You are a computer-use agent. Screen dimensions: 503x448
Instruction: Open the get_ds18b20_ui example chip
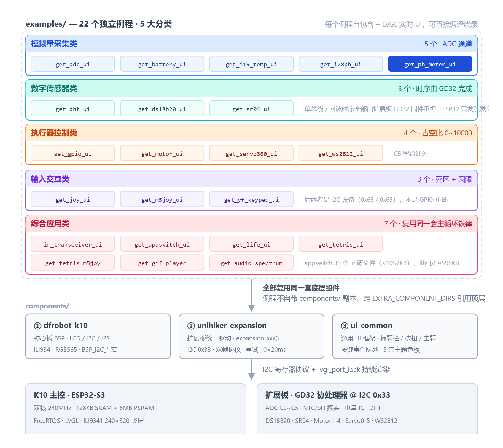point(162,109)
